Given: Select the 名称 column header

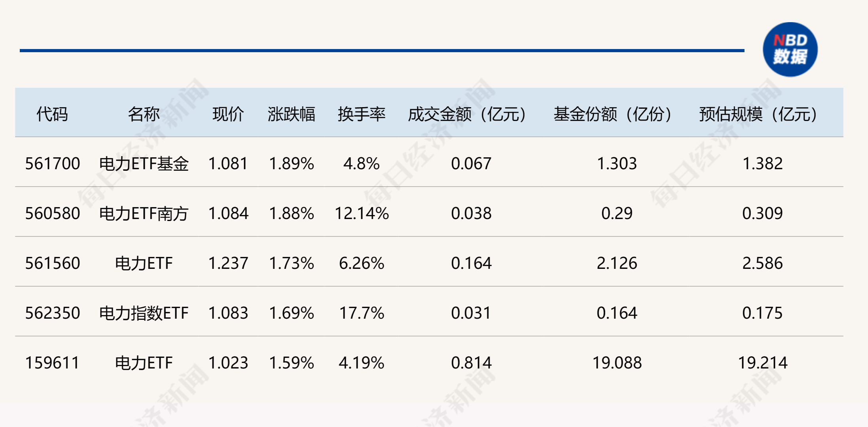Looking at the screenshot, I should (x=144, y=114).
